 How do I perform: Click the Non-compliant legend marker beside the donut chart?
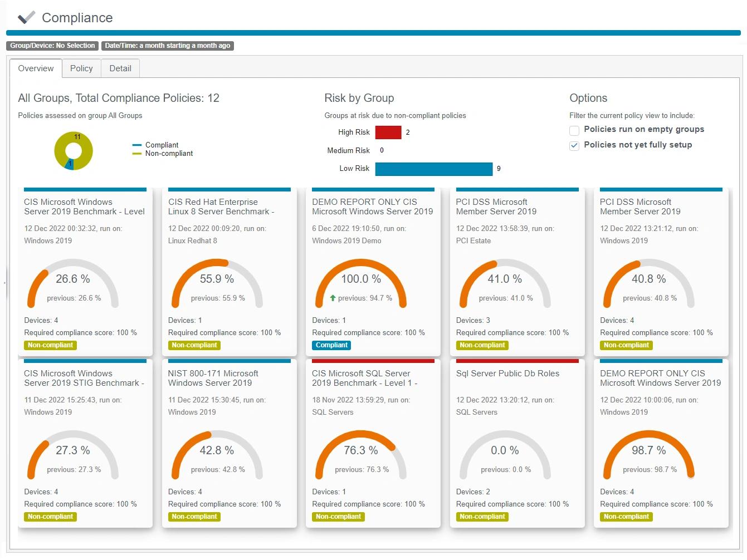coord(138,154)
